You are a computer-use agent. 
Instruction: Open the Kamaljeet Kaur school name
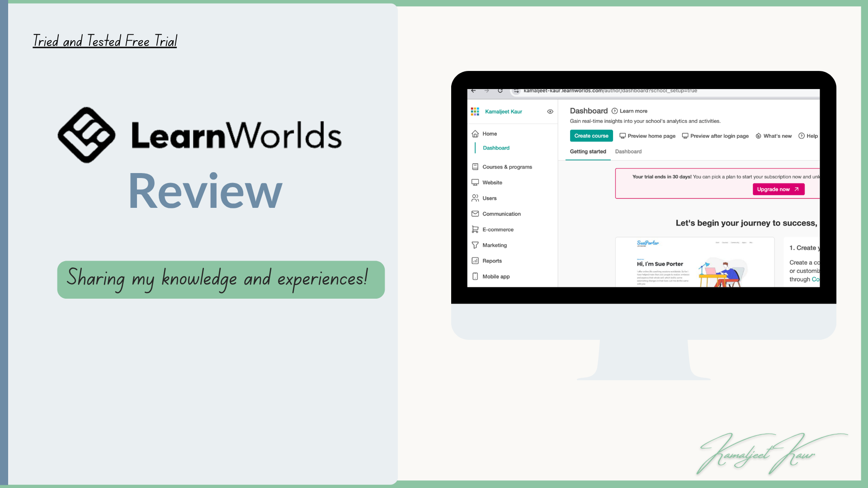coord(503,112)
